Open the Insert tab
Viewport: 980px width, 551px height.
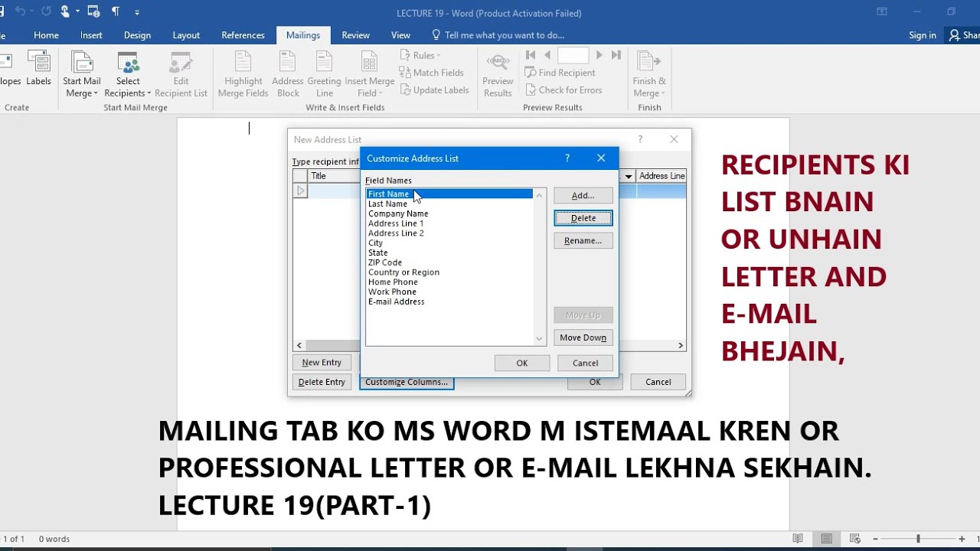pos(91,35)
